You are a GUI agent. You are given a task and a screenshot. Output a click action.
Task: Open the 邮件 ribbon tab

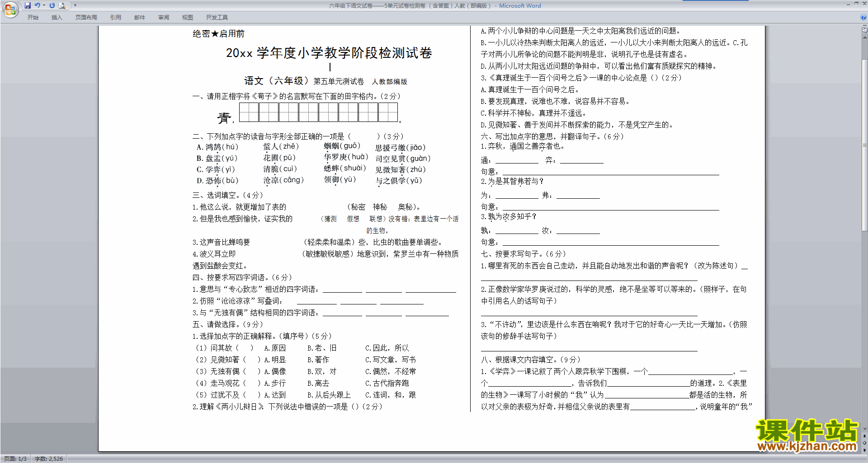click(140, 17)
